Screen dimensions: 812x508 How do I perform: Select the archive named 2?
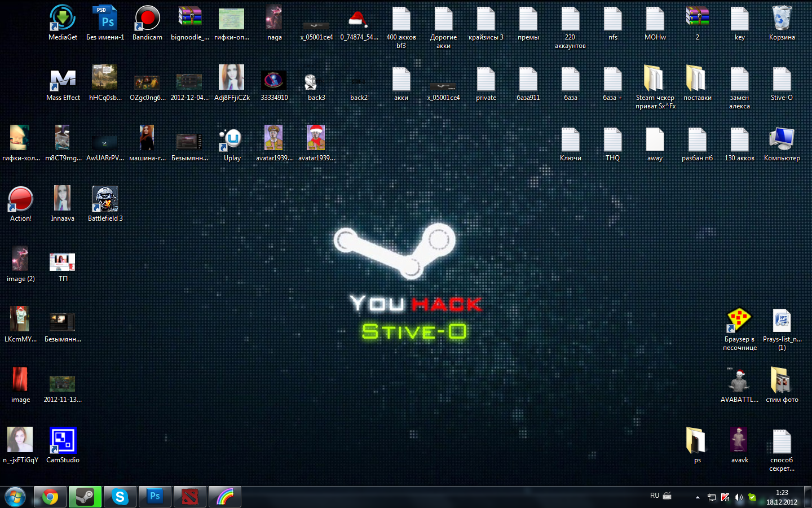[697, 23]
